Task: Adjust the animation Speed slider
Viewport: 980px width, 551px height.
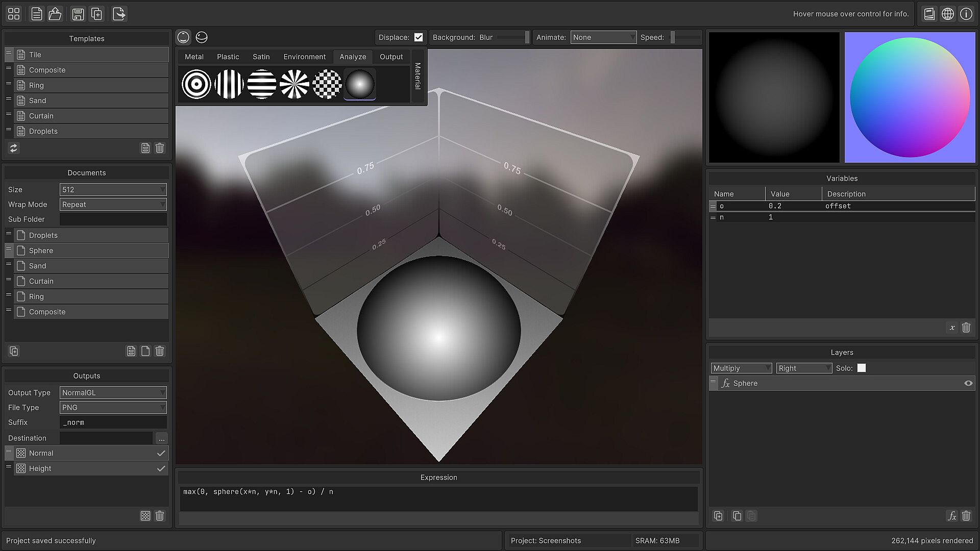Action: click(685, 37)
